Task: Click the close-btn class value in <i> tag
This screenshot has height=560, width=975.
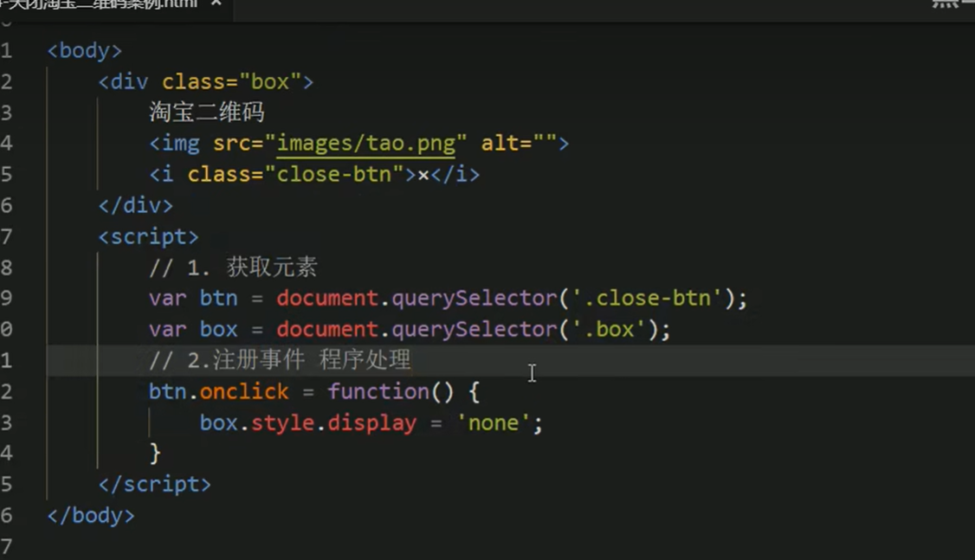Action: [x=334, y=174]
